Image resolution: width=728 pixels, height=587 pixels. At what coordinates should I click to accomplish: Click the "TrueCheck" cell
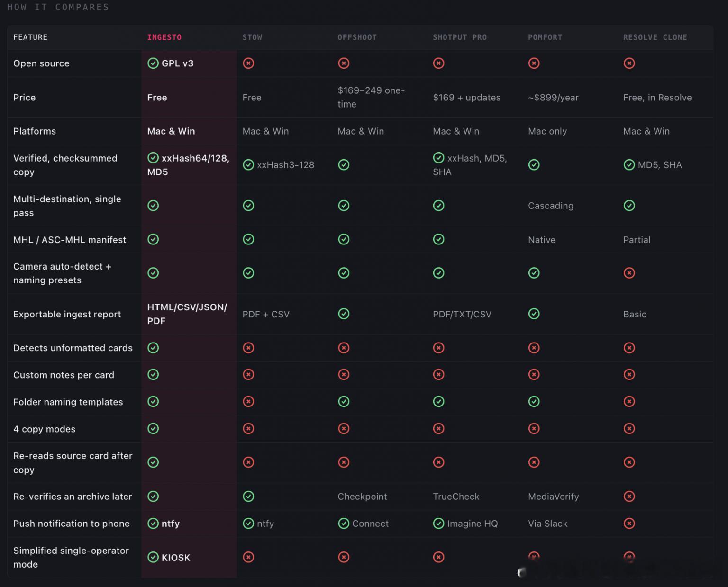tap(456, 497)
